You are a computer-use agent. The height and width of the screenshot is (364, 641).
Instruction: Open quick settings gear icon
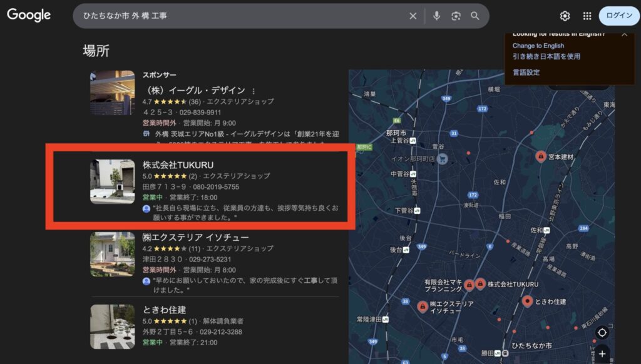(x=565, y=16)
